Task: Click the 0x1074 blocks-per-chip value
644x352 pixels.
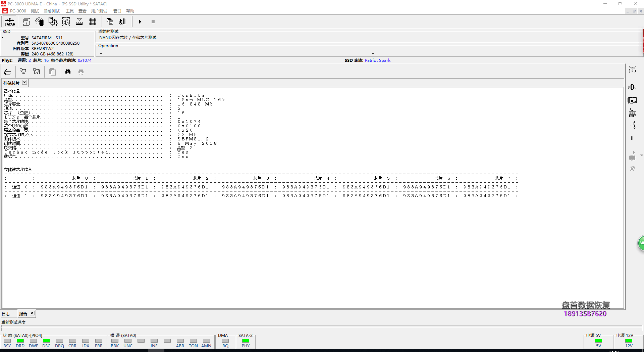Action: pos(85,60)
